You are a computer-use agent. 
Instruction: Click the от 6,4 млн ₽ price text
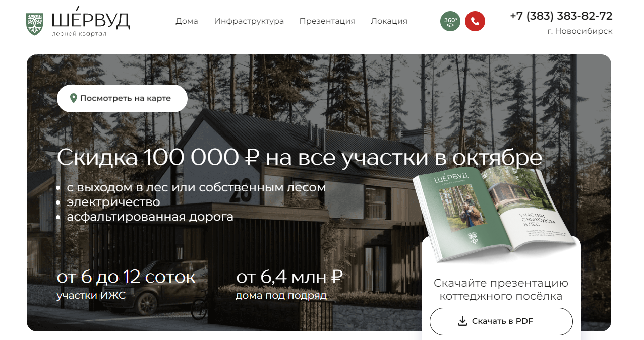pos(289,277)
